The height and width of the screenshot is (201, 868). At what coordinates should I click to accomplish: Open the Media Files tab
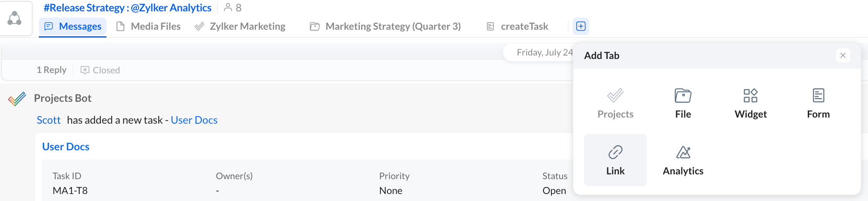click(x=149, y=27)
